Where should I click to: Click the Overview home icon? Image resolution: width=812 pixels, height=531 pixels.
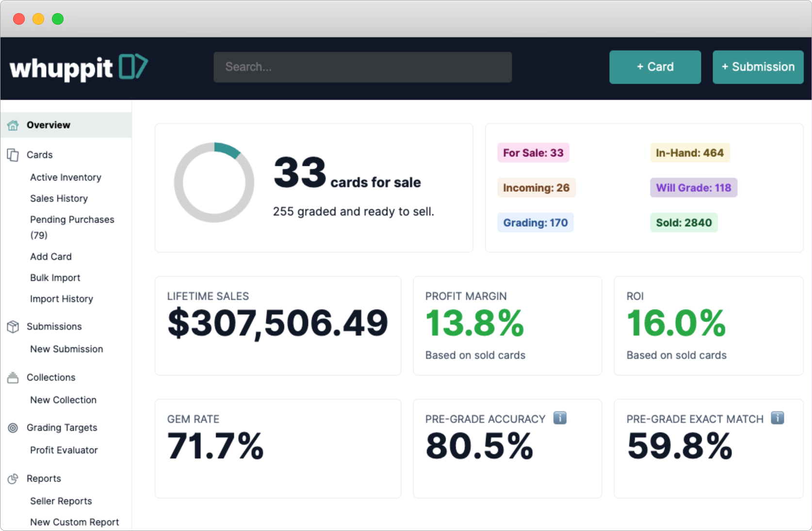pos(13,125)
